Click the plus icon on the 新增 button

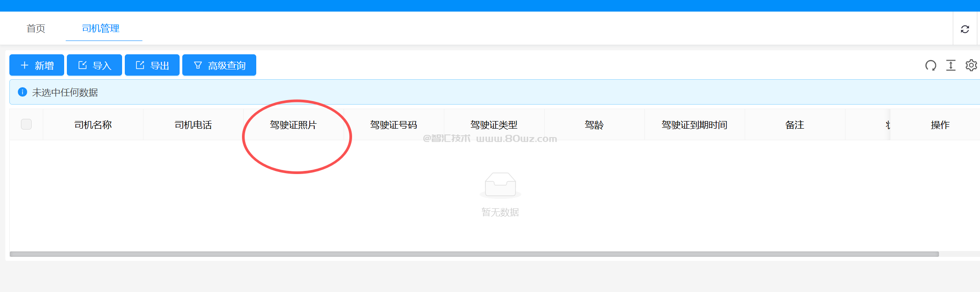click(x=25, y=65)
